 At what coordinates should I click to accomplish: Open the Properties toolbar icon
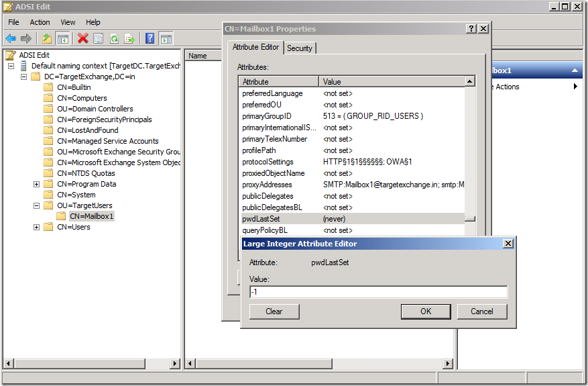click(99, 38)
